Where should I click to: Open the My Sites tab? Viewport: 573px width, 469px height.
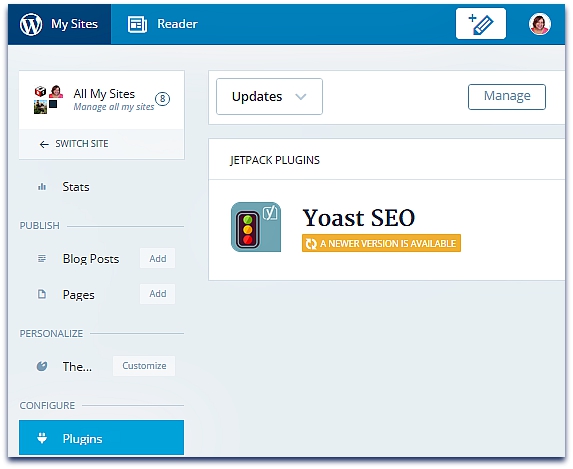60,24
